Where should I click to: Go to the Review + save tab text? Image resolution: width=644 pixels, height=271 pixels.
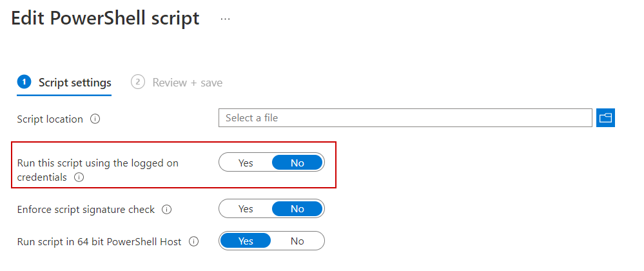coord(187,83)
